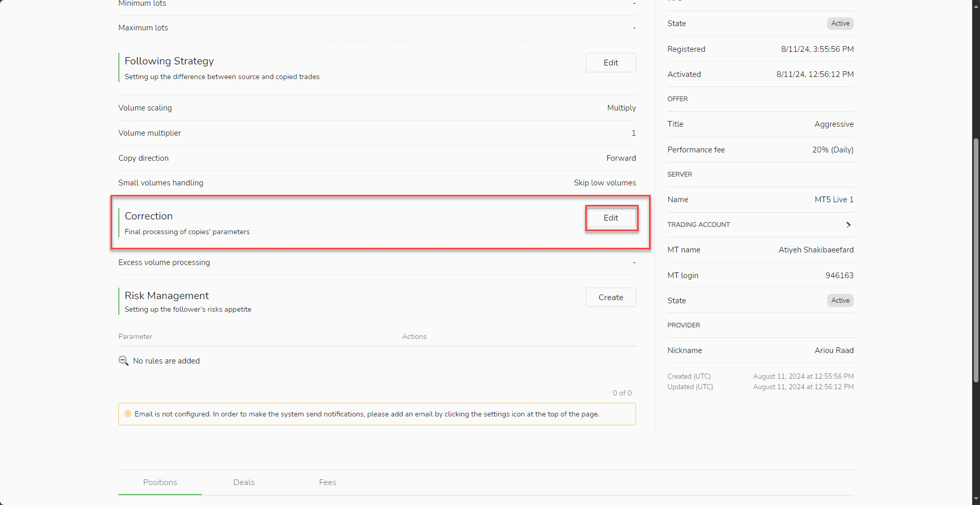
Task: Click the Active badge under Info State
Action: coord(840,24)
